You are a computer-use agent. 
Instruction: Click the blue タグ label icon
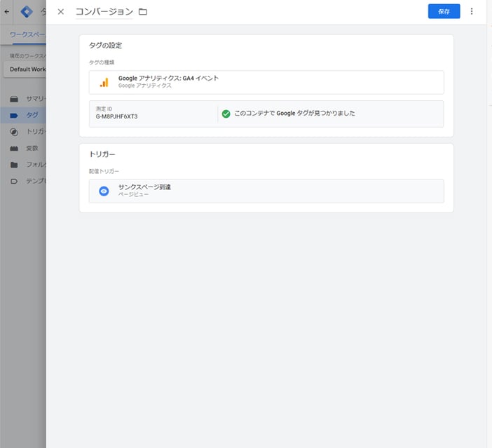click(x=14, y=116)
